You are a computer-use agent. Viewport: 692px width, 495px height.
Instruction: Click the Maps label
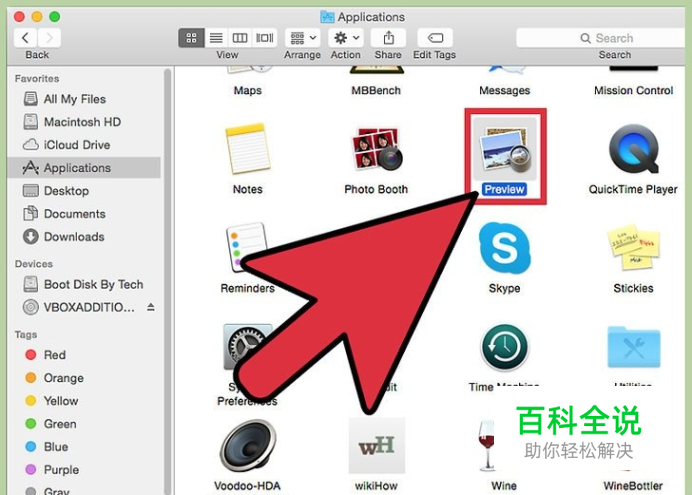248,90
